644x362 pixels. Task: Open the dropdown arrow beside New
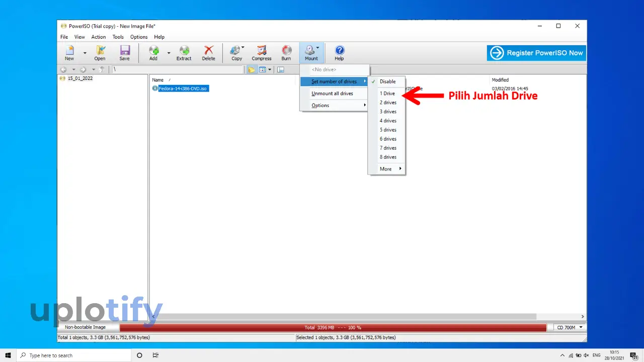click(x=85, y=53)
